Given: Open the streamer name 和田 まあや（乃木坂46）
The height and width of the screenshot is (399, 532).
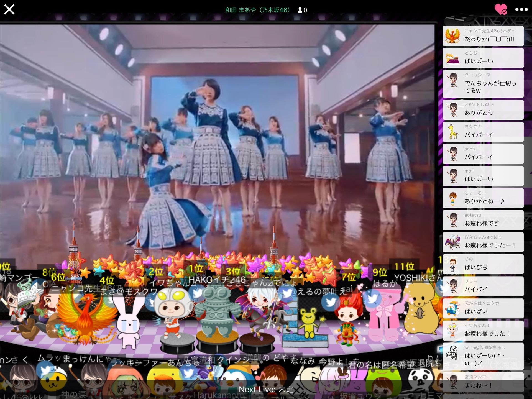Looking at the screenshot, I should 257,10.
